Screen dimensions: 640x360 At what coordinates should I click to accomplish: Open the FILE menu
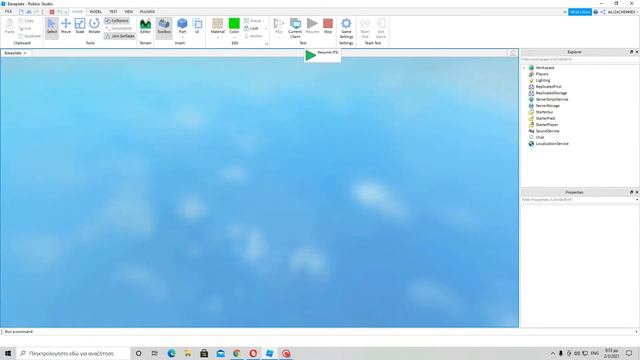tap(8, 12)
